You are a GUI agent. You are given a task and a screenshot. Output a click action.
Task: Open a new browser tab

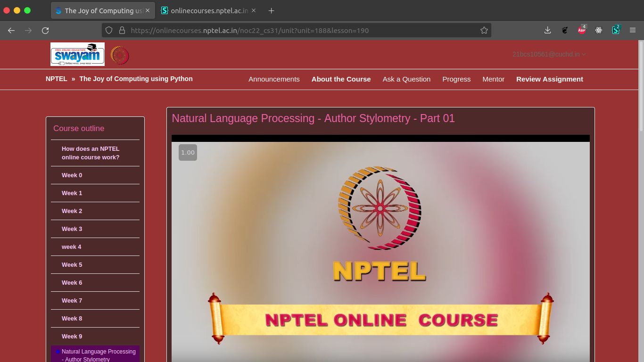point(271,10)
